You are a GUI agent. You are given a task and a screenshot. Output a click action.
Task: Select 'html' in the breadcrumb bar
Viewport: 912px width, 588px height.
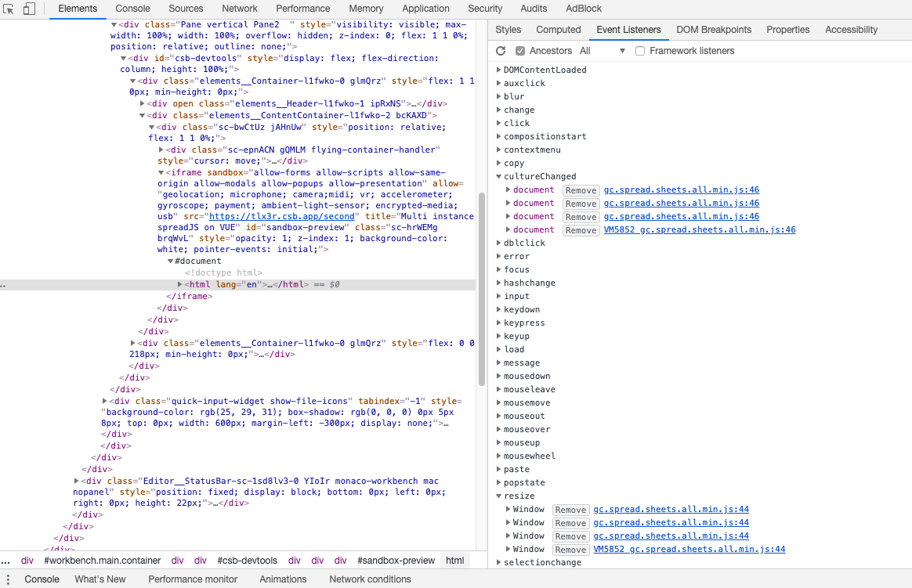pyautogui.click(x=454, y=560)
